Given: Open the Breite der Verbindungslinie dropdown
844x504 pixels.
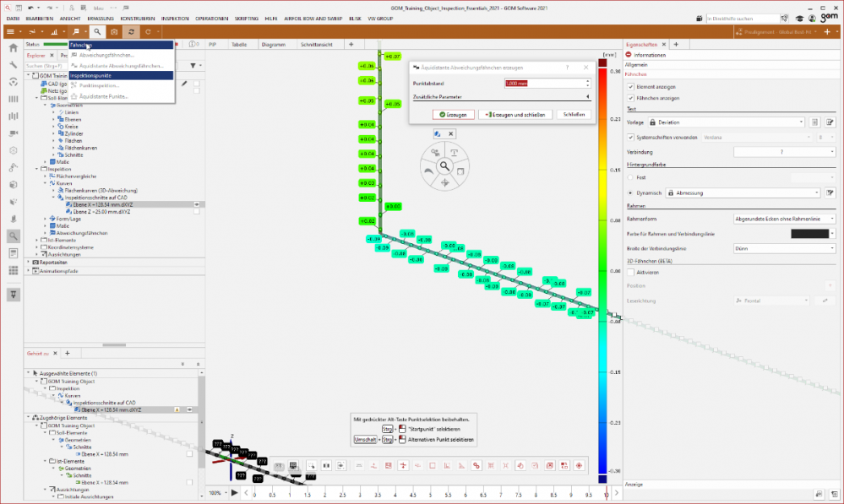Looking at the screenshot, I should pos(785,248).
